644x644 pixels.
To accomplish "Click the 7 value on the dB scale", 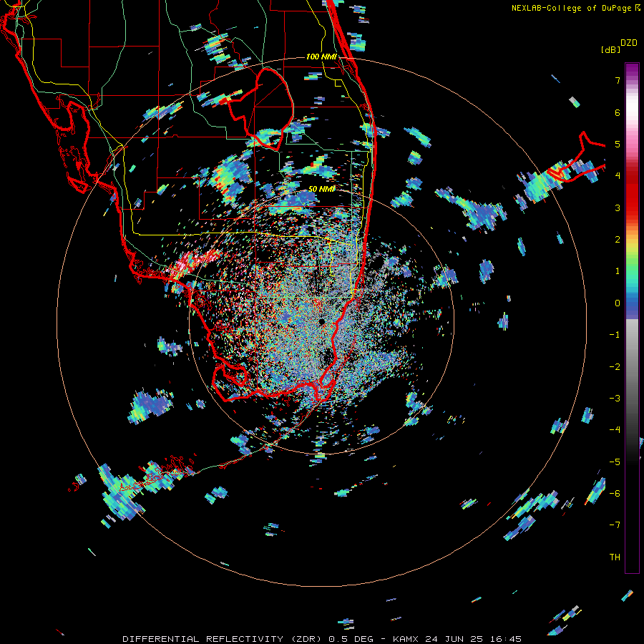I will coord(618,80).
